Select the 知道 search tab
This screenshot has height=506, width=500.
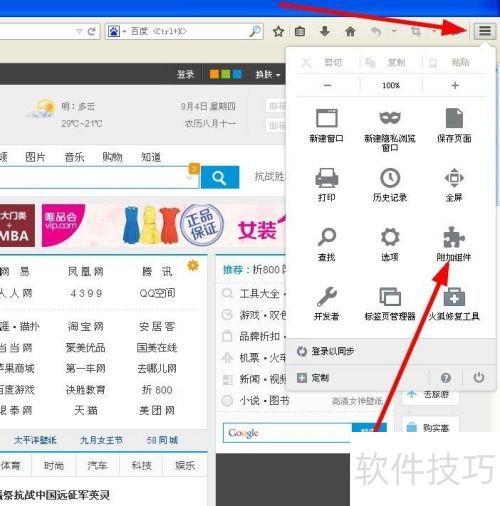click(x=151, y=157)
